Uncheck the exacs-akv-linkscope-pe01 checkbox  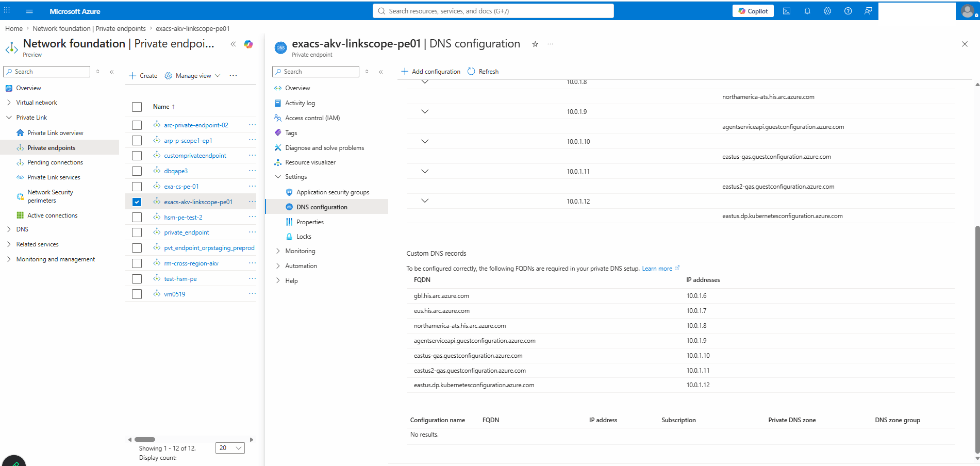tap(137, 202)
